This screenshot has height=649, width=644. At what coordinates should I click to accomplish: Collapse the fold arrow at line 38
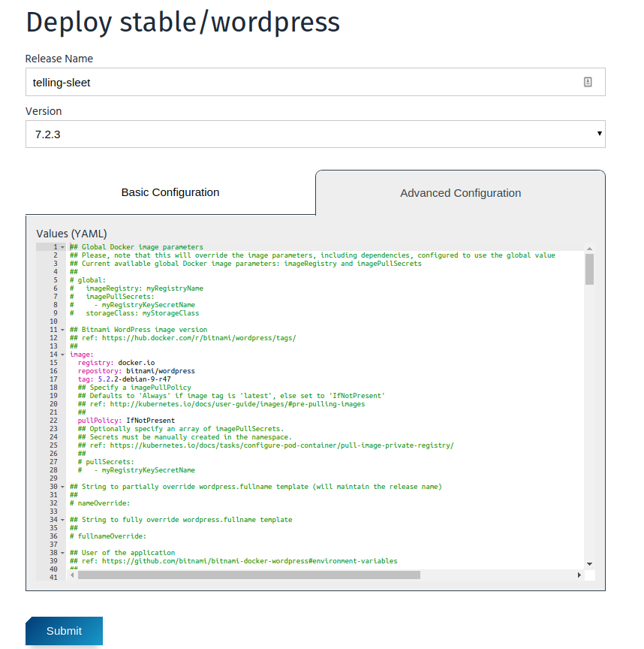pyautogui.click(x=62, y=553)
